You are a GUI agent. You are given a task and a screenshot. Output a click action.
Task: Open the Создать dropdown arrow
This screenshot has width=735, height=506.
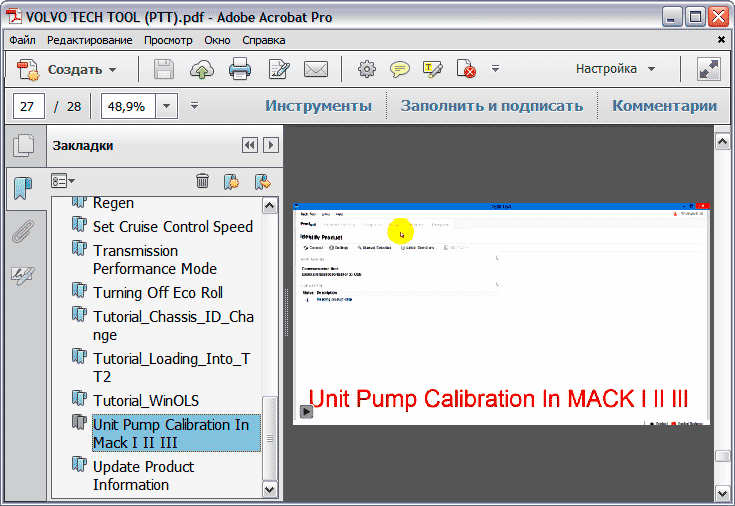click(113, 70)
